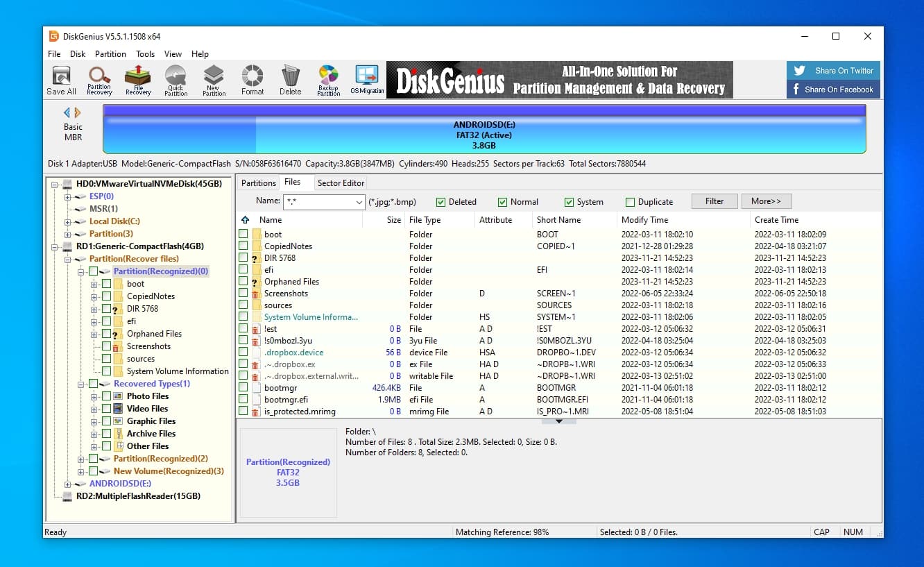Select the .dropbox.device file row
The height and width of the screenshot is (567, 924).
coord(558,353)
